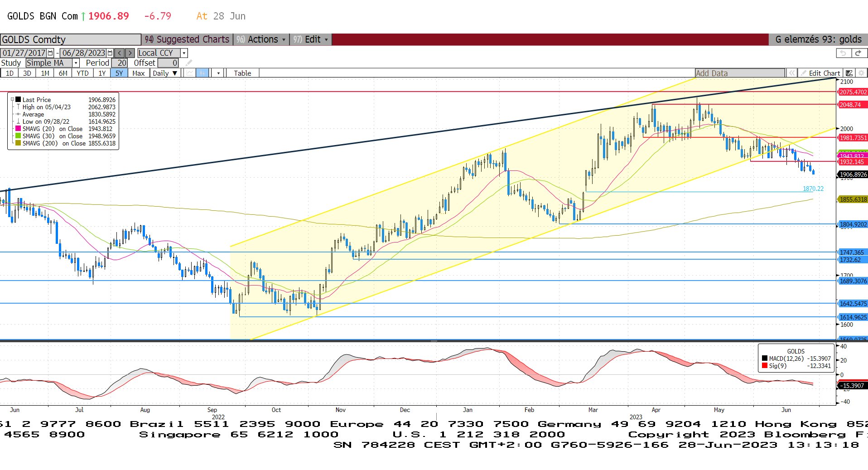This screenshot has width=868, height=470.
Task: Select the 1Y time range
Action: click(x=102, y=73)
